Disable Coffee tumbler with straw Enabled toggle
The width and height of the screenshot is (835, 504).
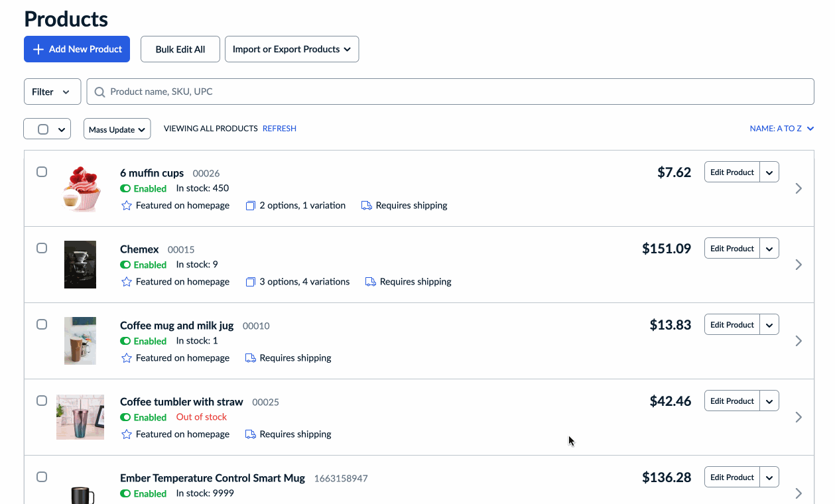(x=125, y=418)
